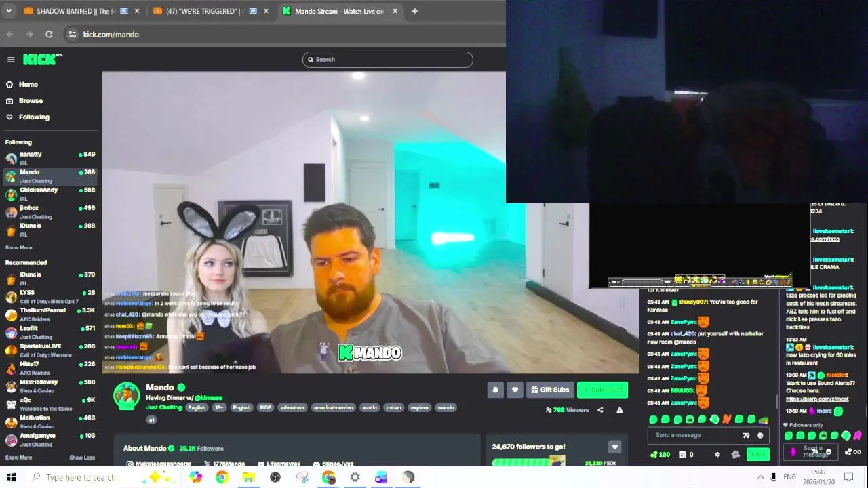Click the explore tag
868x488 pixels.
pyautogui.click(x=419, y=408)
